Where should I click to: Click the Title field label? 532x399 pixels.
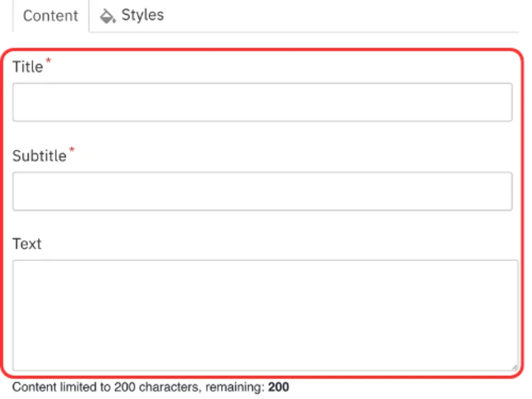[x=28, y=67]
